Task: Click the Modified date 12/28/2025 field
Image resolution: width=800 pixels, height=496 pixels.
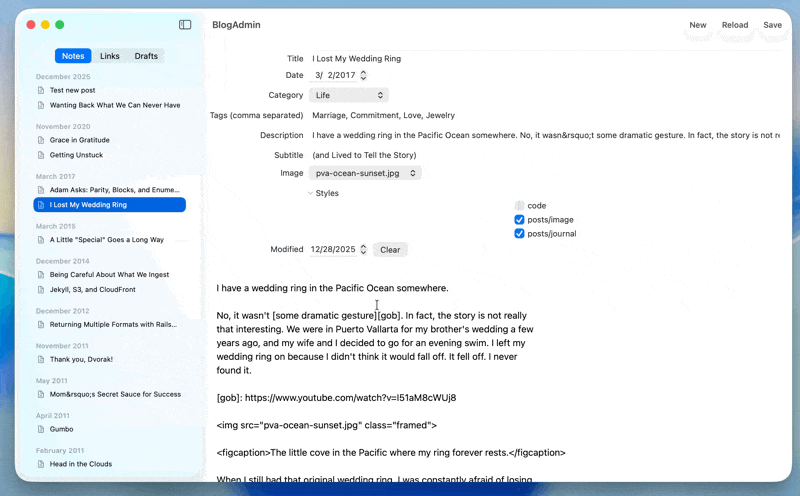Action: 333,249
